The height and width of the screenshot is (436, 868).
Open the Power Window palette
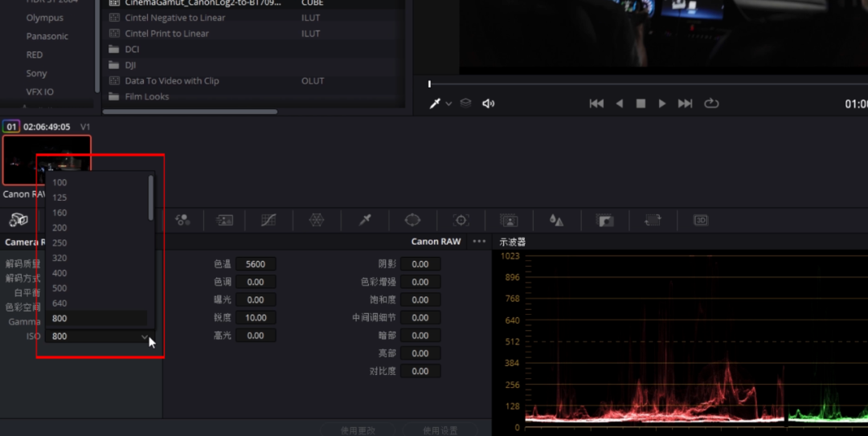[412, 220]
